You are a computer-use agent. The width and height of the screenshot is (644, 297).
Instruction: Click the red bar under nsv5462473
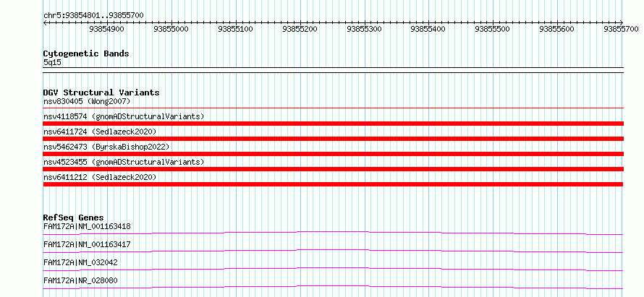coord(333,154)
